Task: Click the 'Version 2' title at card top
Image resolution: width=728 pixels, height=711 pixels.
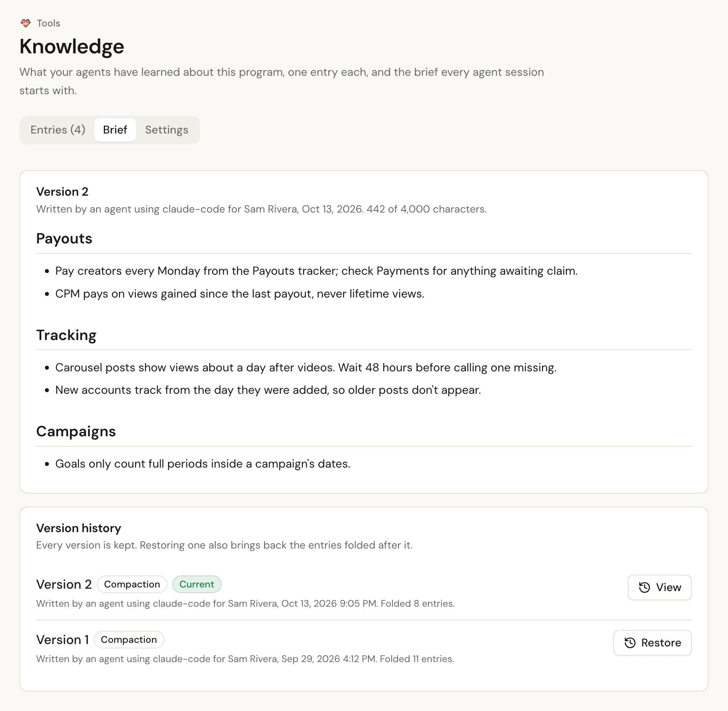Action: (x=62, y=192)
